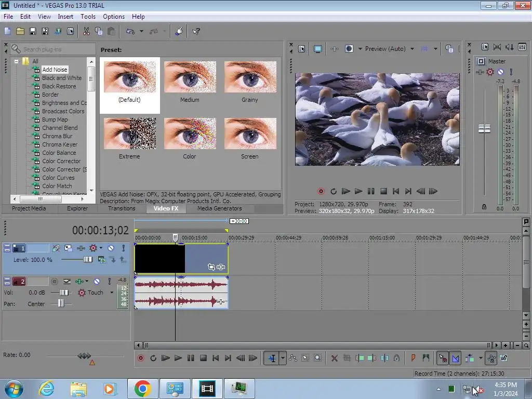532x399 pixels.
Task: Copy snapshot to clipboard in preview toolbar
Action: 449,49
